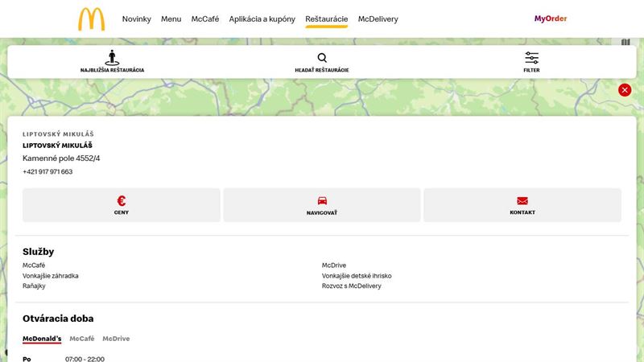The width and height of the screenshot is (644, 362).
Task: Click the Vonkajšie záhradka service text
Action: point(51,276)
